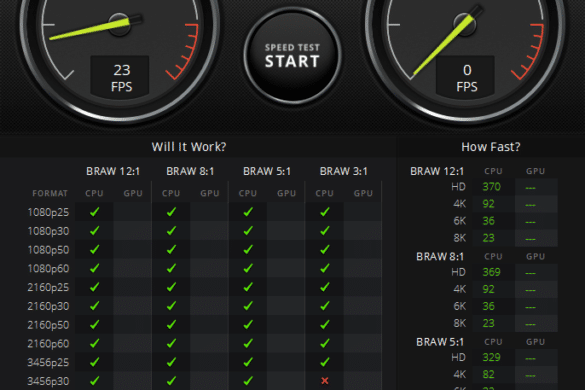
Task: Click the 2160p25 BRAW 12:1 CPU checkmark
Action: (x=95, y=287)
